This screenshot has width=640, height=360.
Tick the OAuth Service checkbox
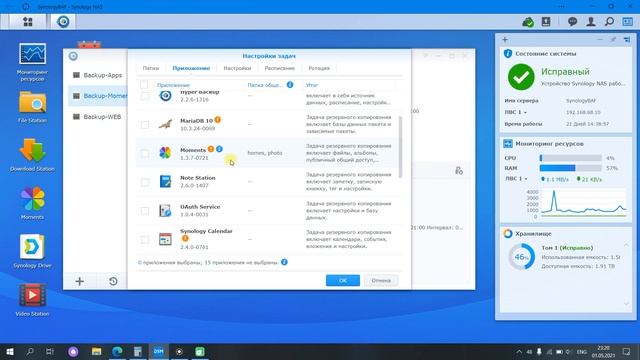[x=144, y=211]
